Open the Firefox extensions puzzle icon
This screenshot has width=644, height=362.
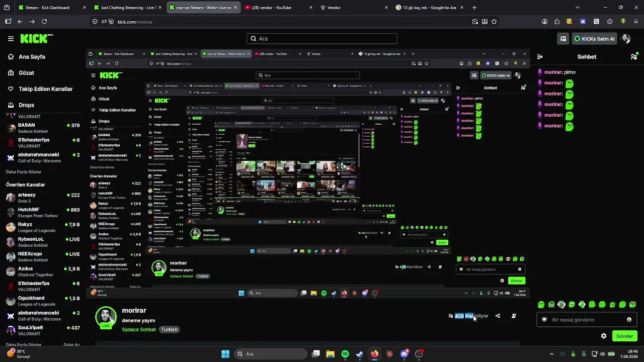(557, 22)
